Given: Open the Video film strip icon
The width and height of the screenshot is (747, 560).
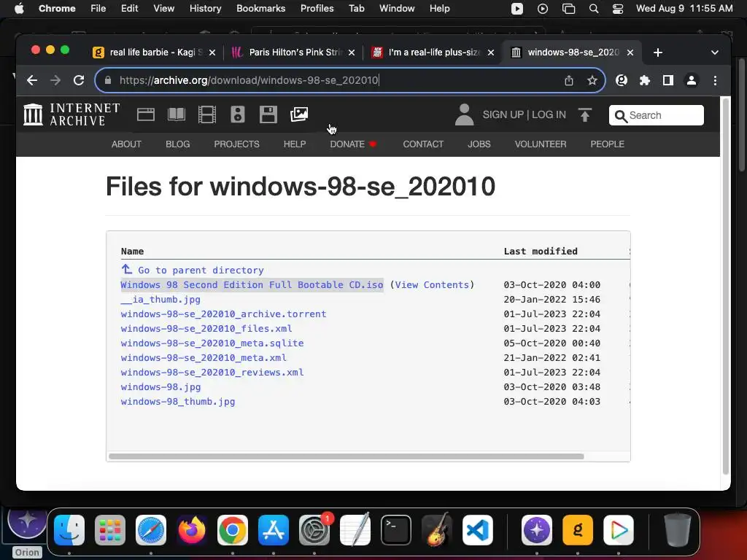Looking at the screenshot, I should point(206,114).
